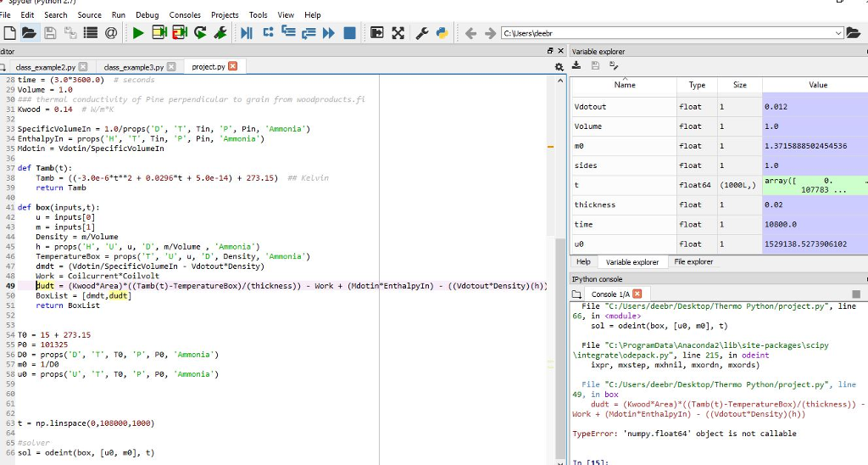The height and width of the screenshot is (465, 868).
Task: Click the Python path manager icon
Action: [x=442, y=33]
